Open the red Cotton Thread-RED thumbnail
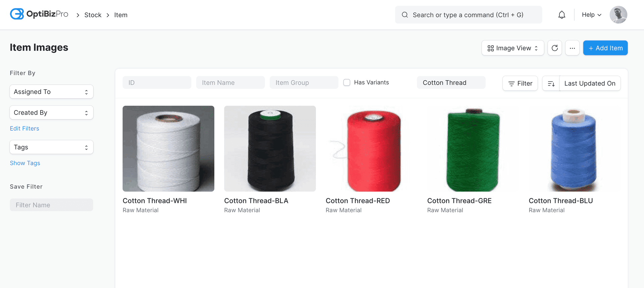The image size is (644, 288). [x=371, y=149]
